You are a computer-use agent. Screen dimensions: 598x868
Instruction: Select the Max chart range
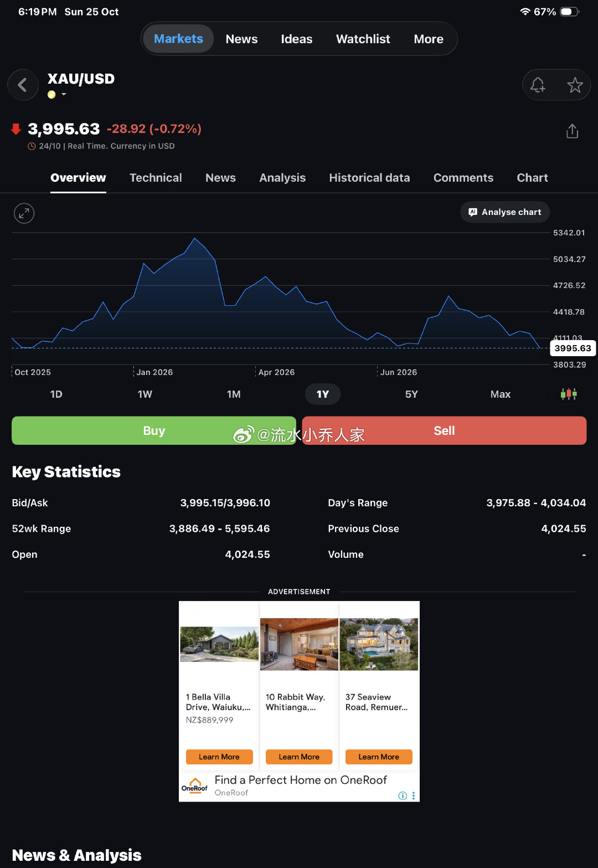501,394
